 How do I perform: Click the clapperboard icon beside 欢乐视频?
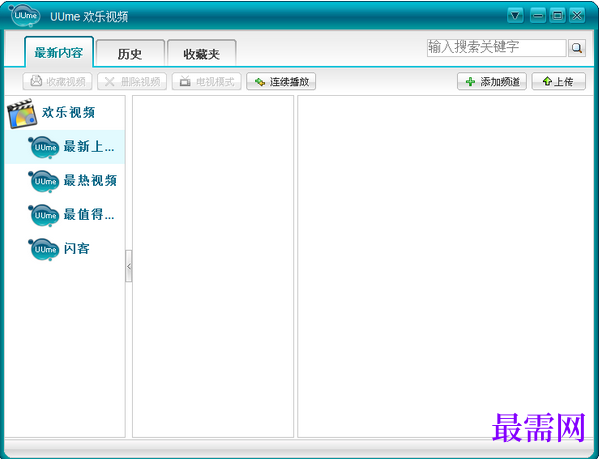[22, 113]
